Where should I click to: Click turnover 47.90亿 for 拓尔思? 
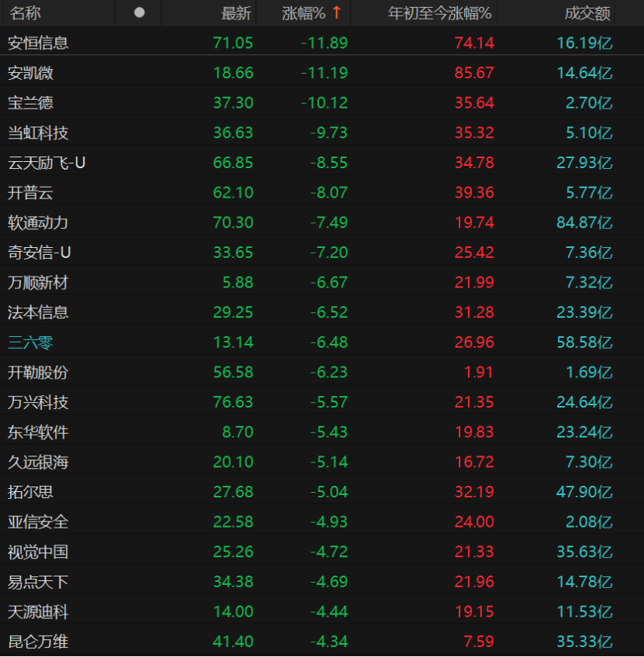(x=584, y=492)
